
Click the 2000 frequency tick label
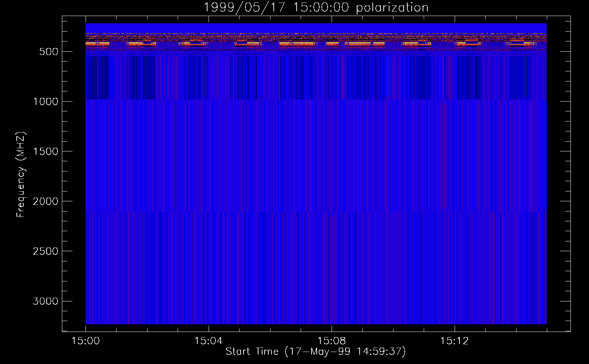tap(46, 201)
